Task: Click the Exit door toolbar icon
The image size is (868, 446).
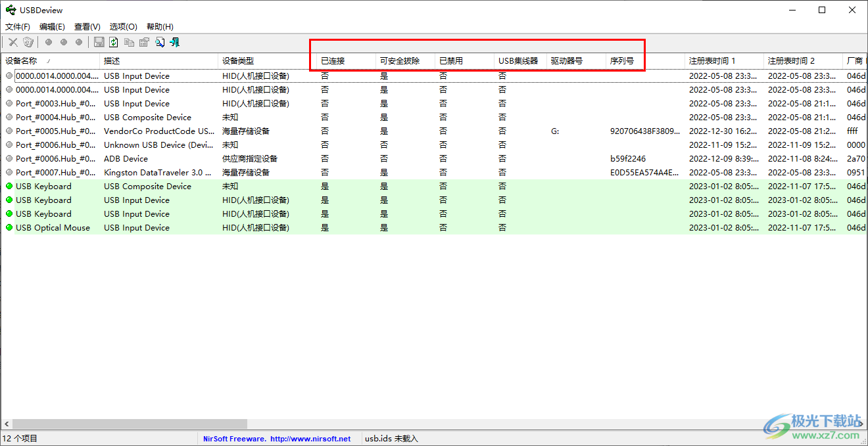Action: [x=175, y=42]
